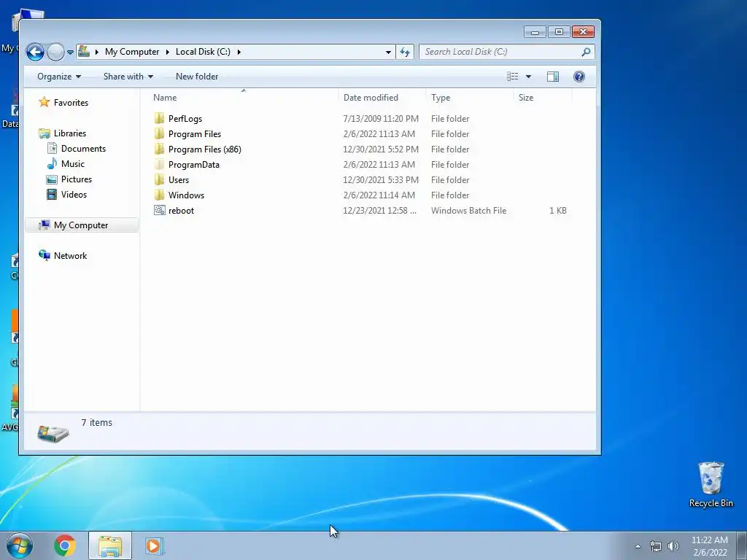Click the PerfLogs file name

(x=185, y=119)
